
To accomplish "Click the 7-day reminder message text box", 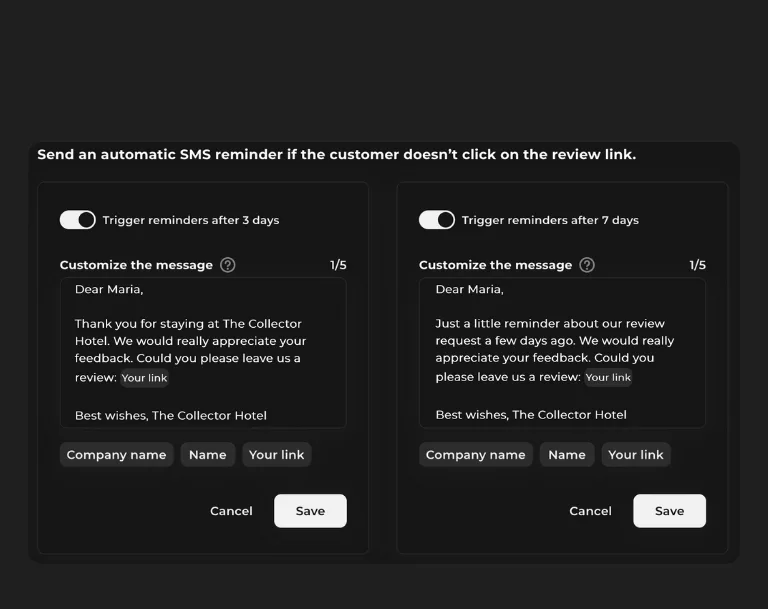I will point(562,353).
